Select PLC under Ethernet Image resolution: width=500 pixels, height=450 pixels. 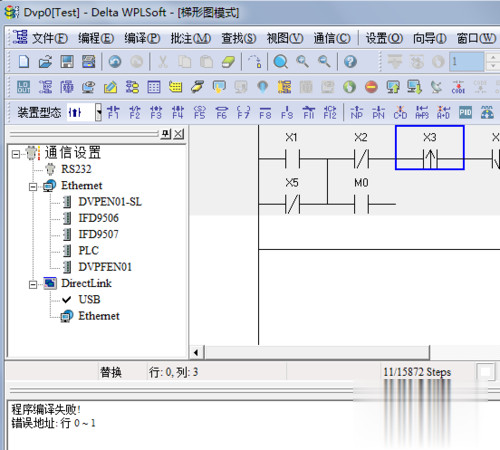point(89,250)
